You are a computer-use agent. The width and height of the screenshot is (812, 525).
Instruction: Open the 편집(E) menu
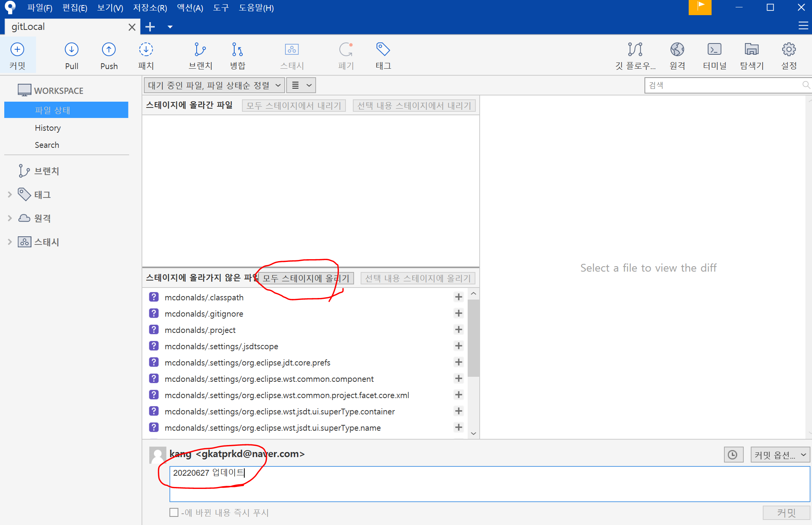coord(75,8)
